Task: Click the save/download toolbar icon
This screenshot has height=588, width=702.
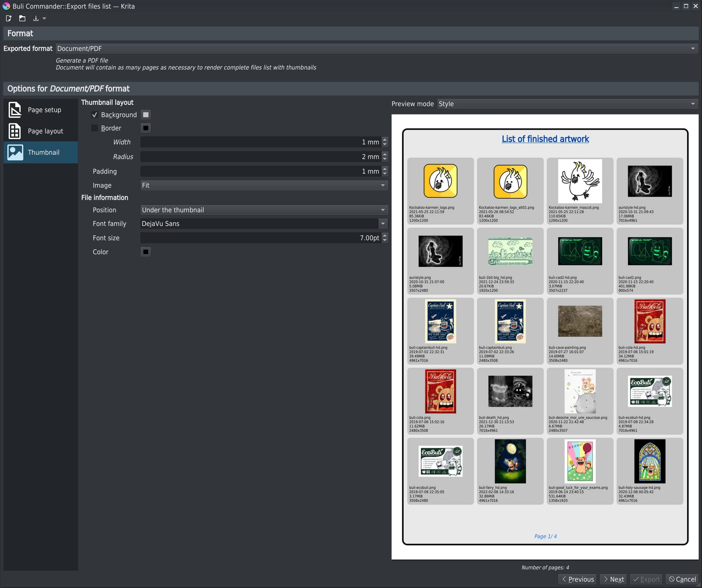Action: 36,18
